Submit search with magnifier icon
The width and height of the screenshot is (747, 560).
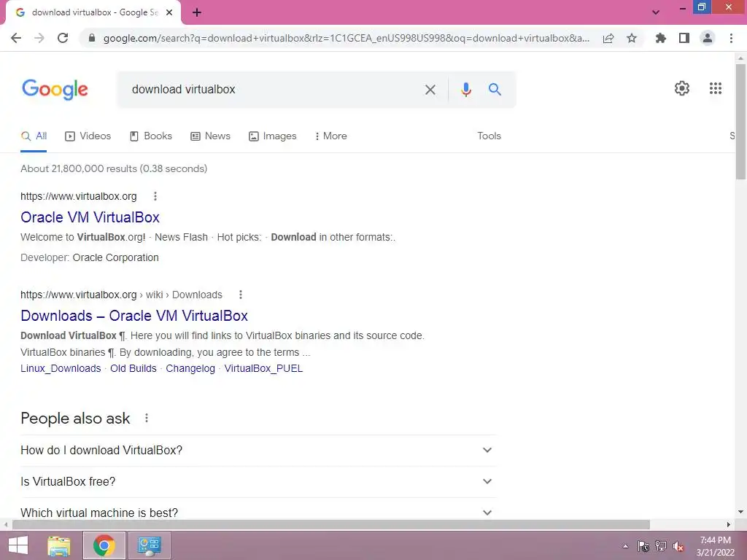tap(495, 89)
